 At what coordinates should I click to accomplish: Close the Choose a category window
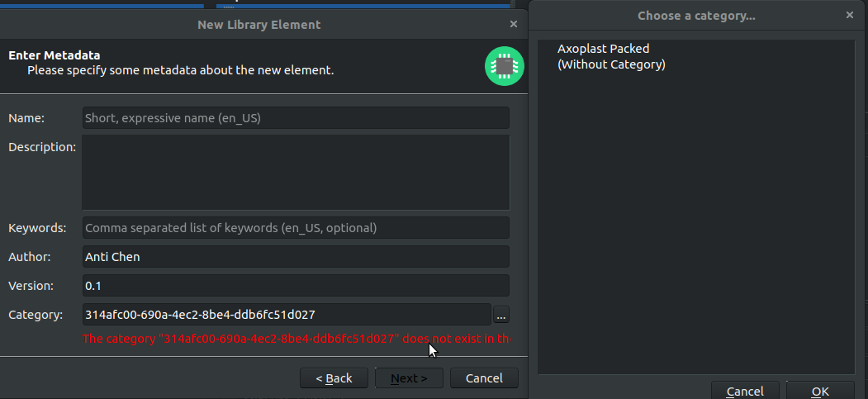(x=850, y=15)
